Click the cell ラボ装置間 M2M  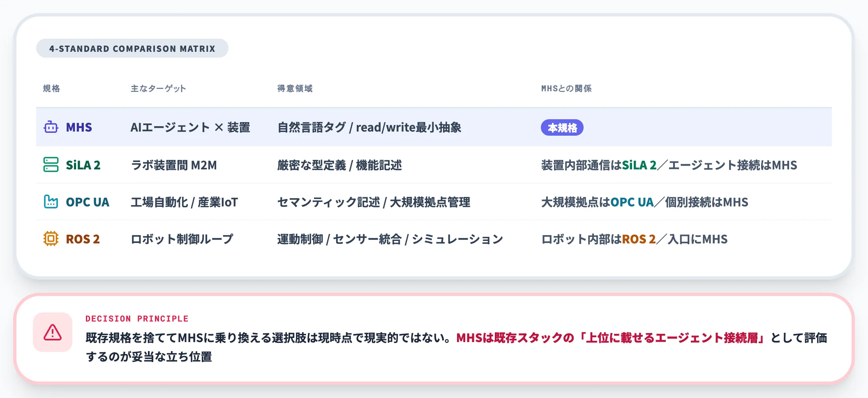(x=173, y=165)
